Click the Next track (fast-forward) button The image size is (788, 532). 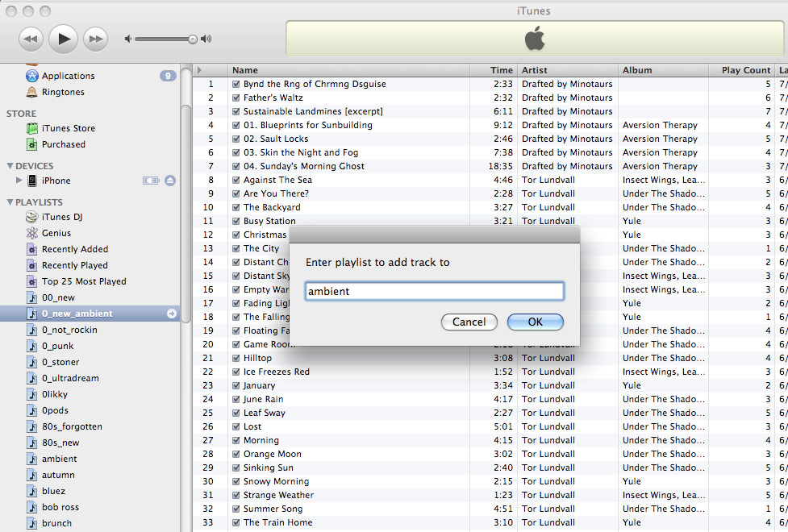tap(95, 39)
